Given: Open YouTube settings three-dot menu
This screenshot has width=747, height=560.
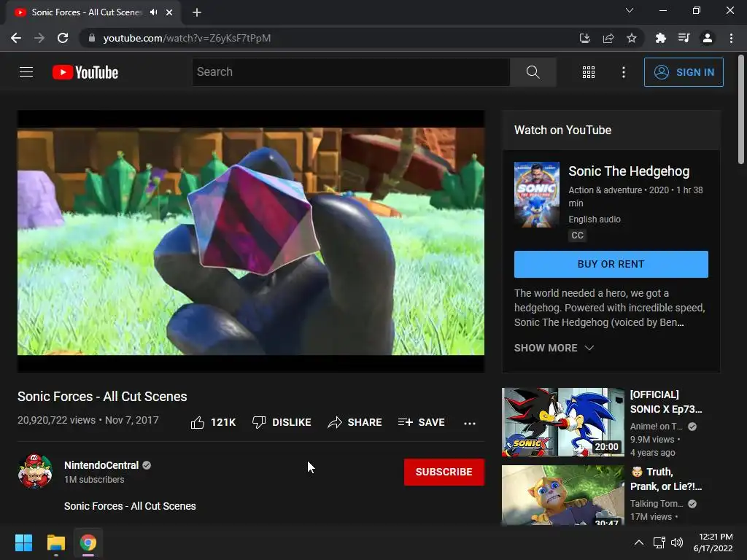Looking at the screenshot, I should click(x=623, y=72).
